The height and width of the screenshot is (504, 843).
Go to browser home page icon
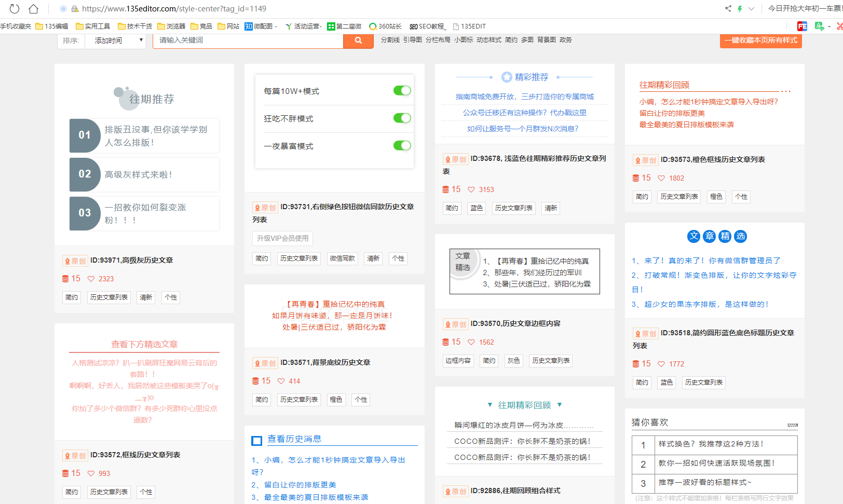pyautogui.click(x=33, y=8)
